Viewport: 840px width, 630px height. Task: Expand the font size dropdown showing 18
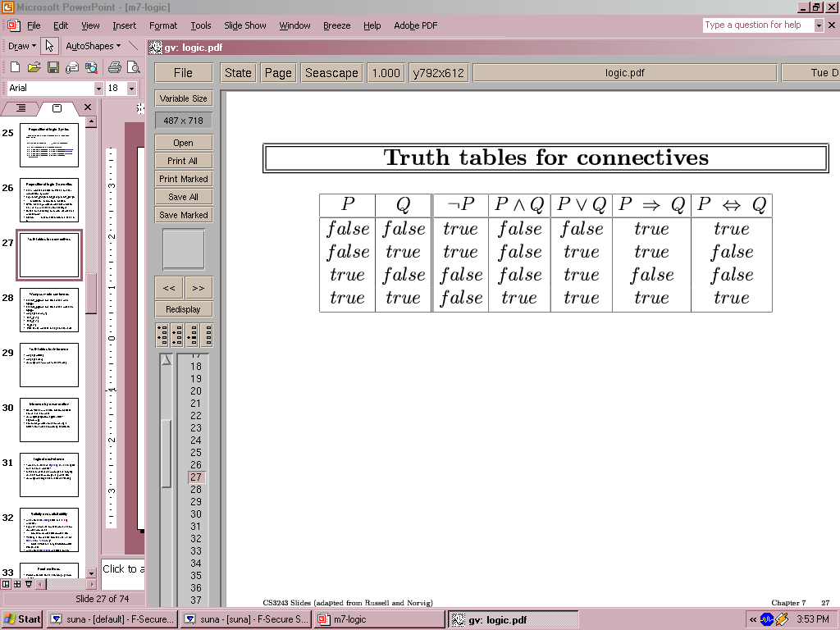[x=132, y=88]
